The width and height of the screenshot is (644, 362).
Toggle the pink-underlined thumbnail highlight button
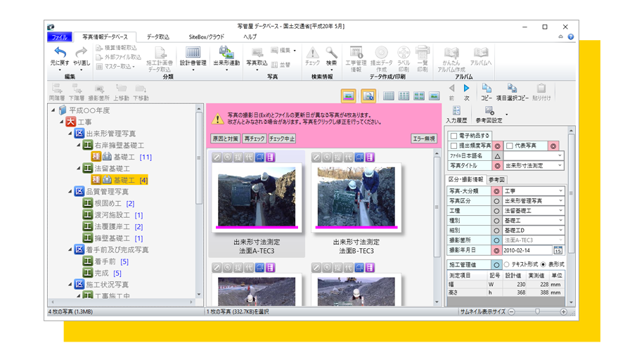point(348,96)
